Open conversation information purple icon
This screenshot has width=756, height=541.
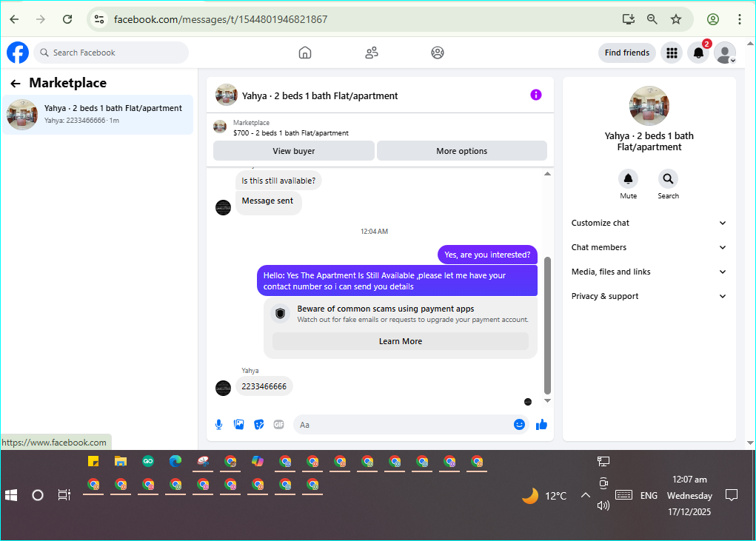[535, 95]
